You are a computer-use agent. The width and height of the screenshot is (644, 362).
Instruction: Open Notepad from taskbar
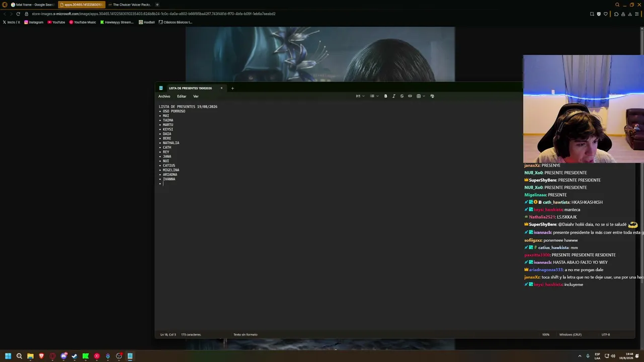(x=130, y=356)
